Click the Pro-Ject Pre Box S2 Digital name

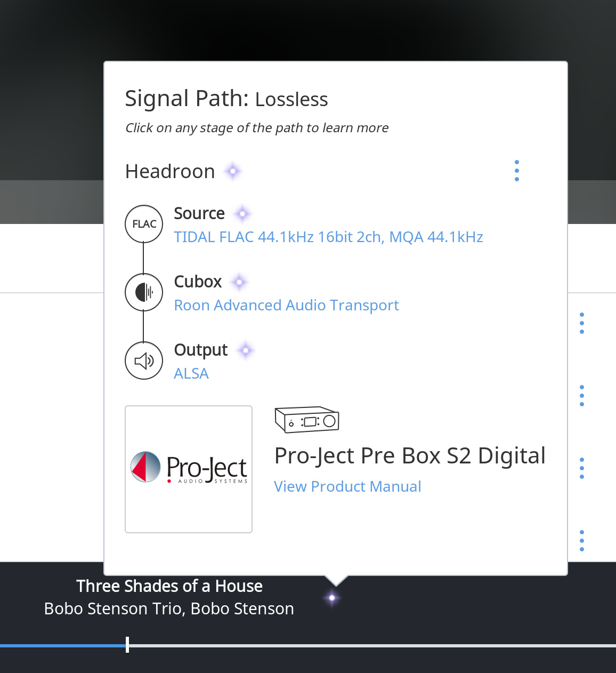click(410, 456)
